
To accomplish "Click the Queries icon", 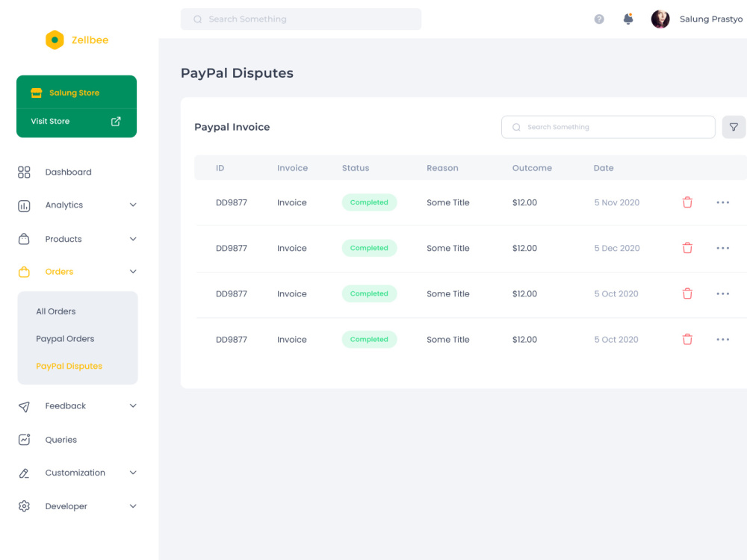I will (x=24, y=440).
